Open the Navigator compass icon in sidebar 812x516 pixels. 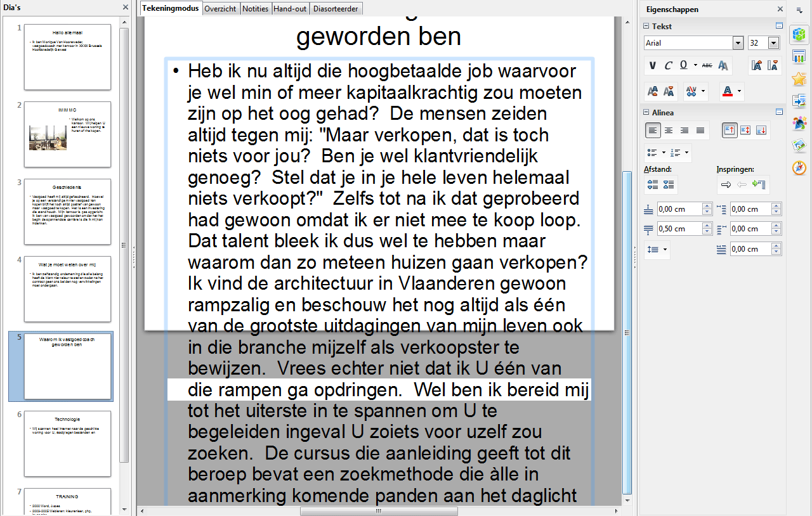click(799, 168)
